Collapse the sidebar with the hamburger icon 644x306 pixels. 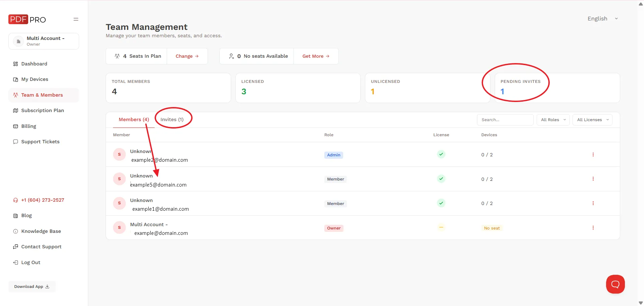coord(76,19)
